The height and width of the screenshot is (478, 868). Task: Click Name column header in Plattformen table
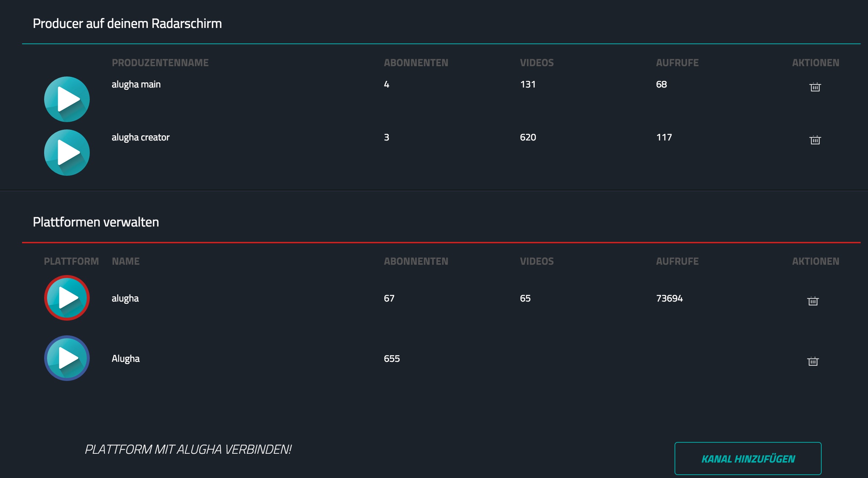(126, 261)
